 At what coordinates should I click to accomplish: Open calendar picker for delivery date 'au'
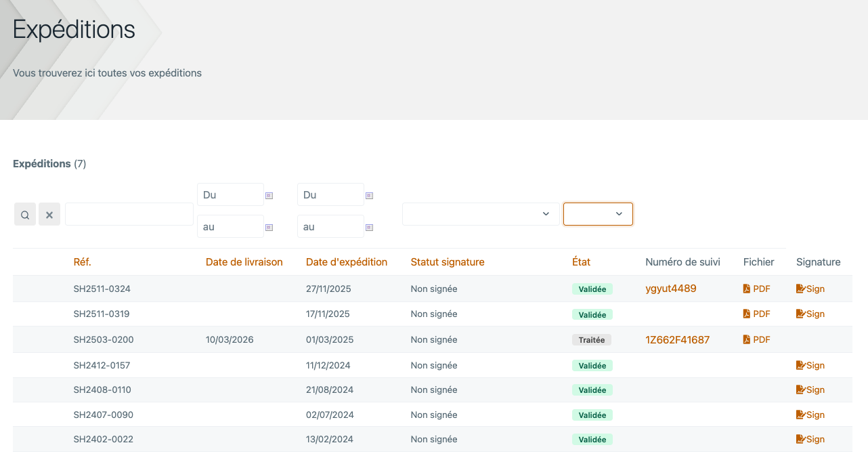click(x=269, y=227)
